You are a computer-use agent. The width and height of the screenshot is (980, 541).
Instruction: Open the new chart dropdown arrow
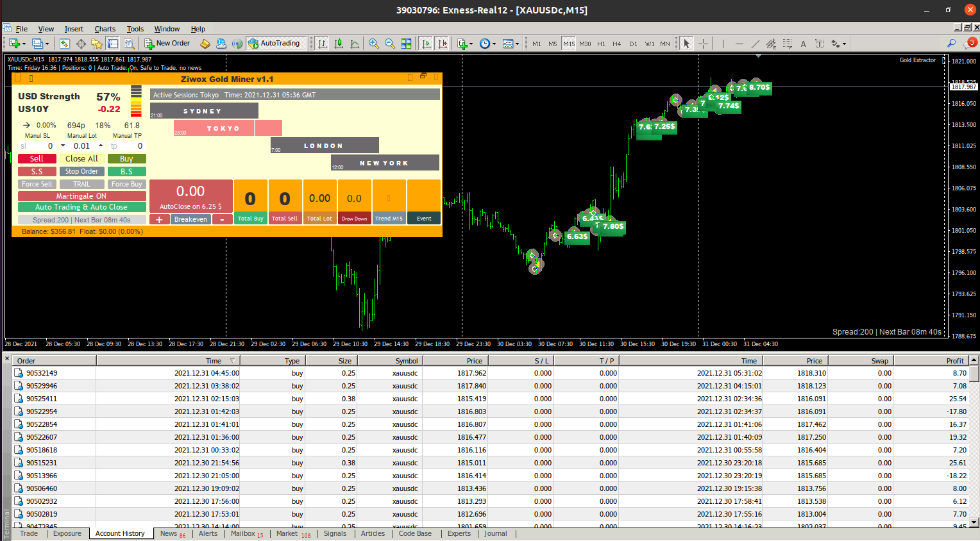24,44
